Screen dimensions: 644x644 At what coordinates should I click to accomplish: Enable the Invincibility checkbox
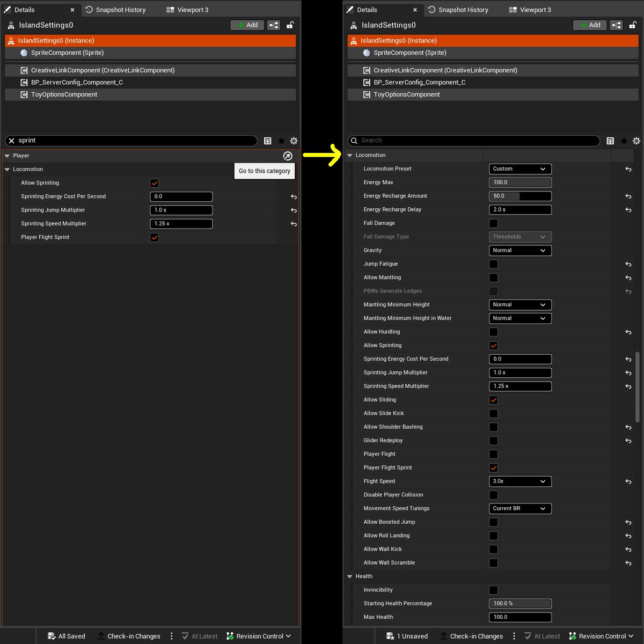click(x=494, y=590)
